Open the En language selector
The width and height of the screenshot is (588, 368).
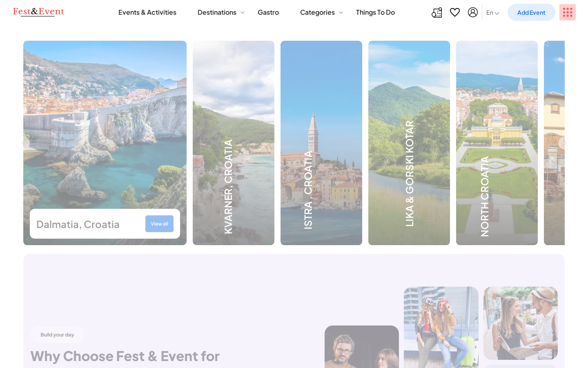[x=492, y=13]
